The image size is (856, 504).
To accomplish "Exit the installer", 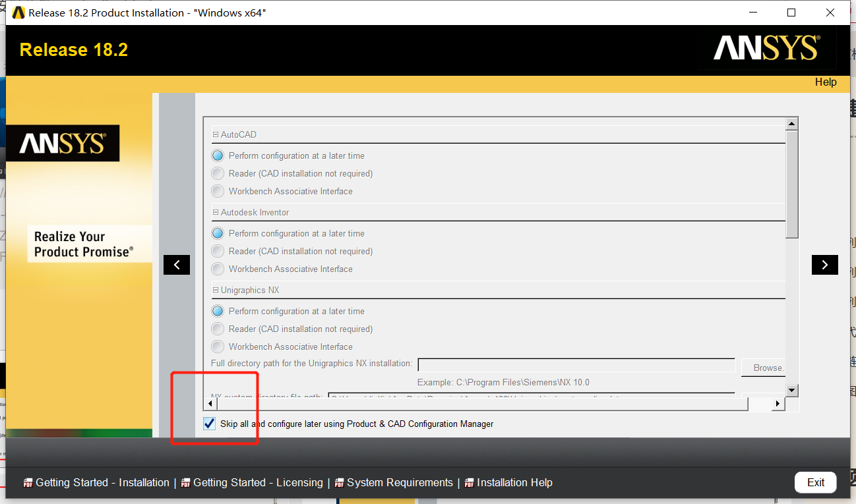I will point(816,482).
